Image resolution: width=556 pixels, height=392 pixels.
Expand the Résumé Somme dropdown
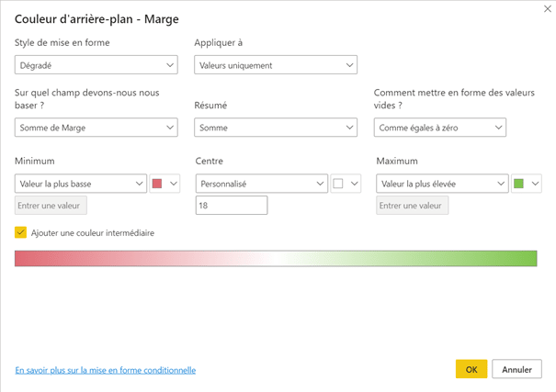coord(276,128)
